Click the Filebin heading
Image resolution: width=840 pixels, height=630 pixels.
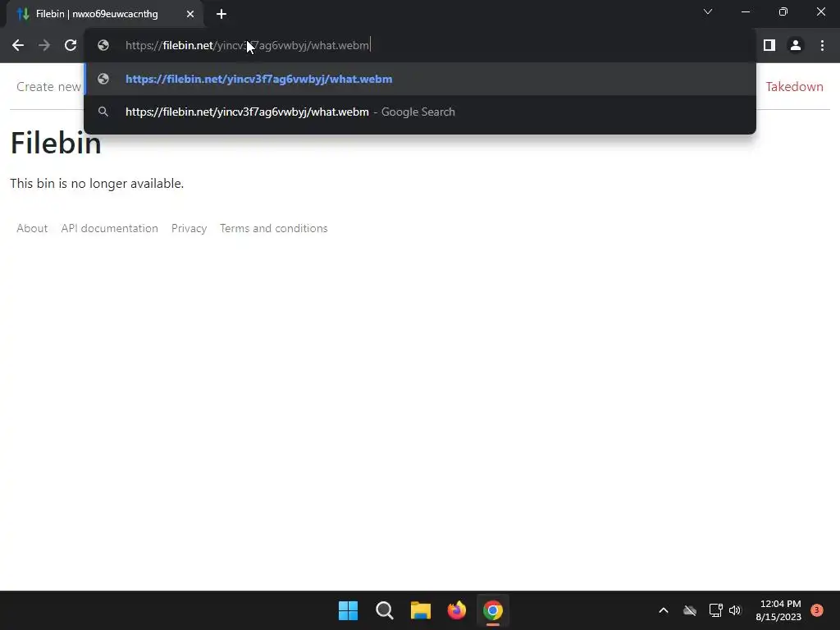[56, 144]
